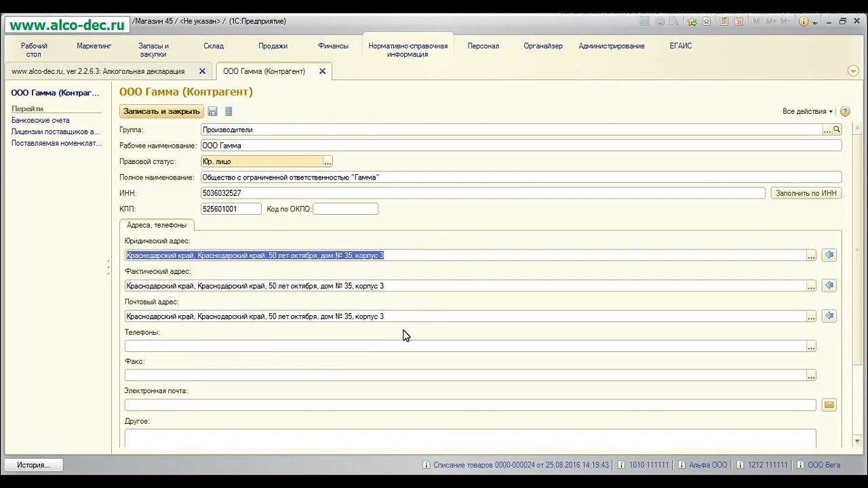Open the 1212 111111 history entry
The width and height of the screenshot is (868, 488).
pos(762,465)
